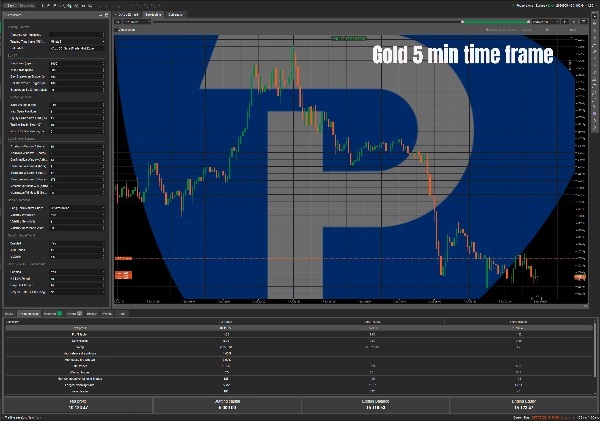Click the play button left of the speed dropdown
600x421 pixels.
pos(118,22)
